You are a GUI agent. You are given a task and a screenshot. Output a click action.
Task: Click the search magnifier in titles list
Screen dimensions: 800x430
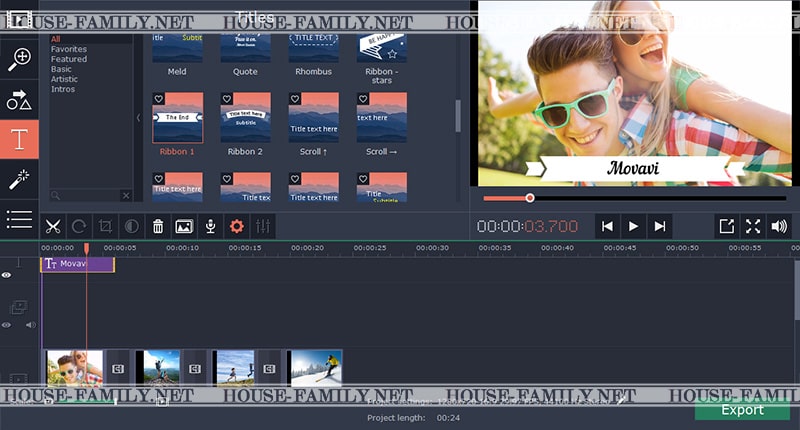[x=56, y=195]
